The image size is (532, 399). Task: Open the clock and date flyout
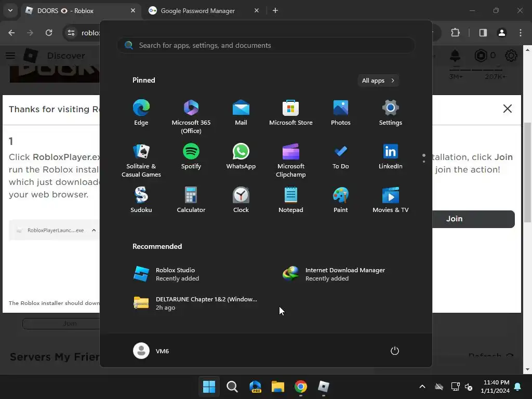click(495, 387)
